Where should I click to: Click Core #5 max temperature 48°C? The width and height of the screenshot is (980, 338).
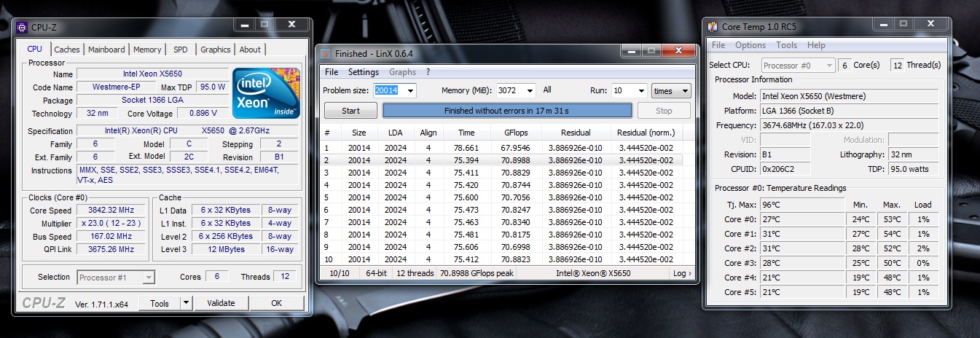click(x=893, y=292)
